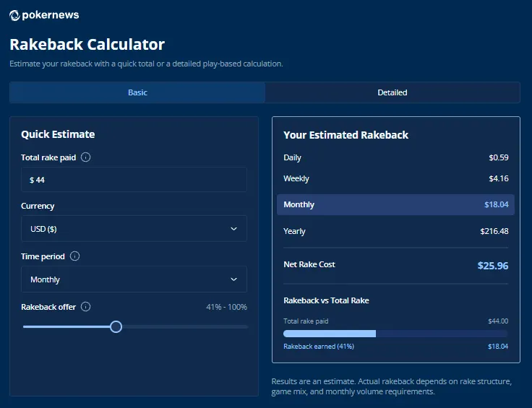Click the results estimate disclaimer text
The width and height of the screenshot is (532, 408).
(392, 386)
